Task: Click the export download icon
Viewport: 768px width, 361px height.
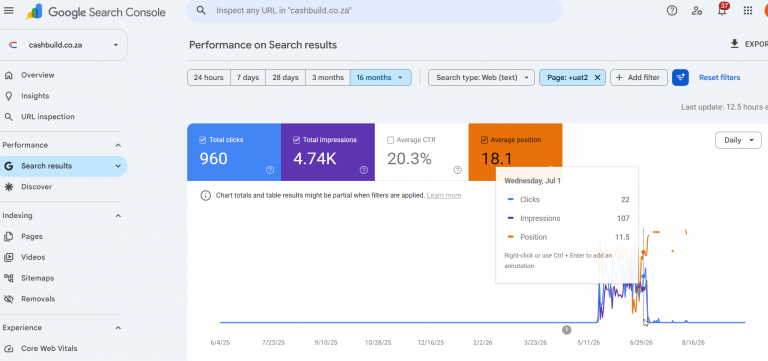Action: tap(734, 44)
